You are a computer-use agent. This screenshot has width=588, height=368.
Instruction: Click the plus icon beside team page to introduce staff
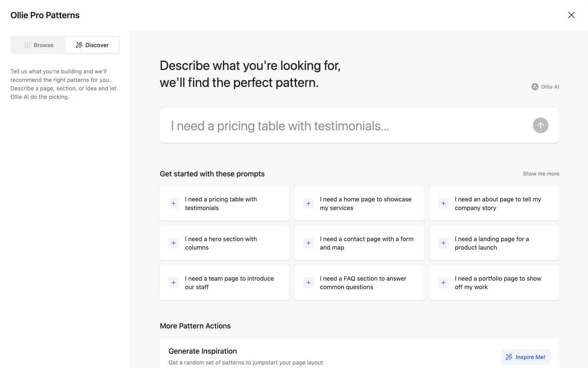[x=174, y=283]
